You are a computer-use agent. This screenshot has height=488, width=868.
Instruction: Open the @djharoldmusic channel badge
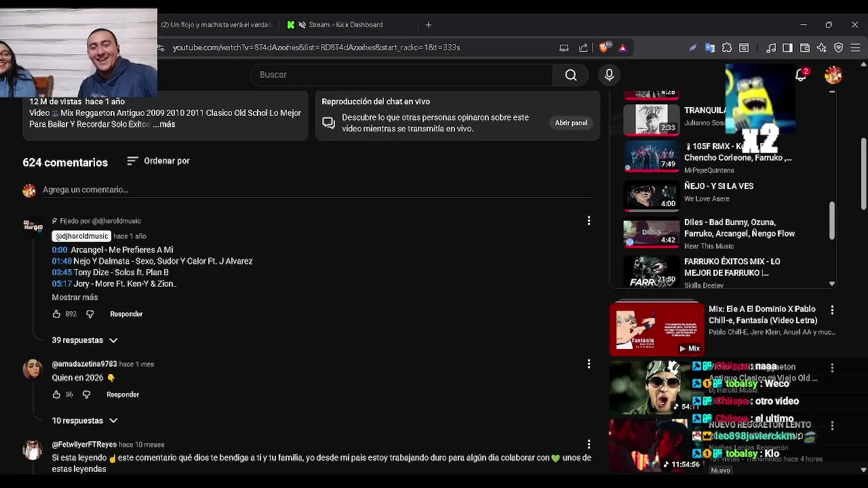pyautogui.click(x=81, y=236)
